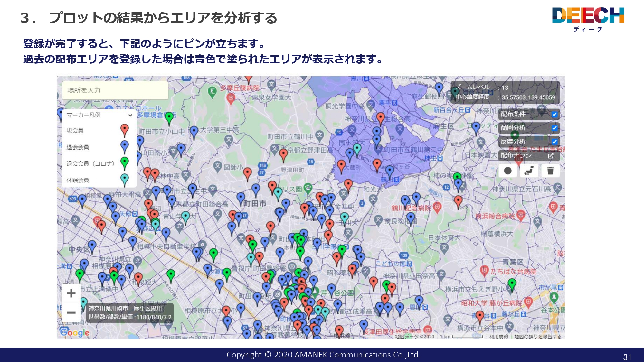This screenshot has width=644, height=362.
Task: Uncheck the 配布条件 checkbox
Action: (555, 115)
